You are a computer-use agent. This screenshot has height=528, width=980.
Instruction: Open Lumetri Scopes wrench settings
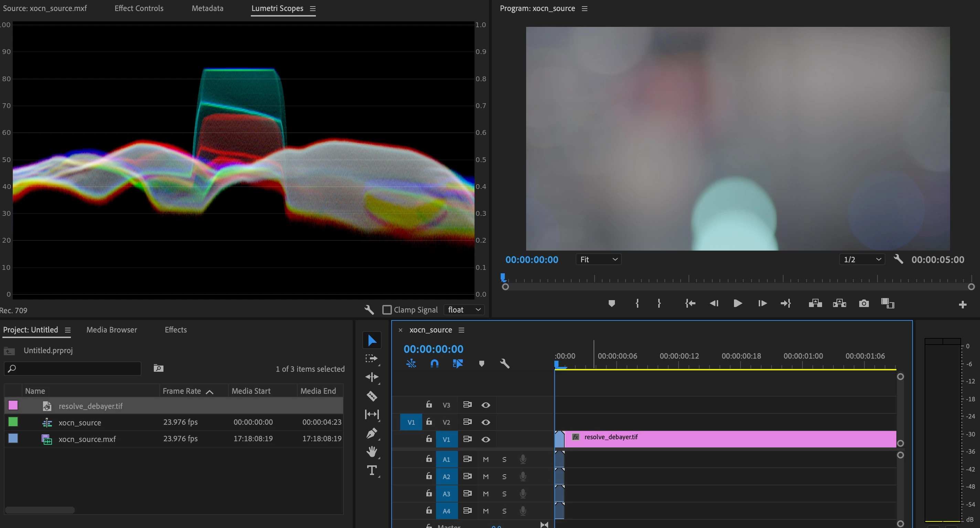click(x=369, y=309)
